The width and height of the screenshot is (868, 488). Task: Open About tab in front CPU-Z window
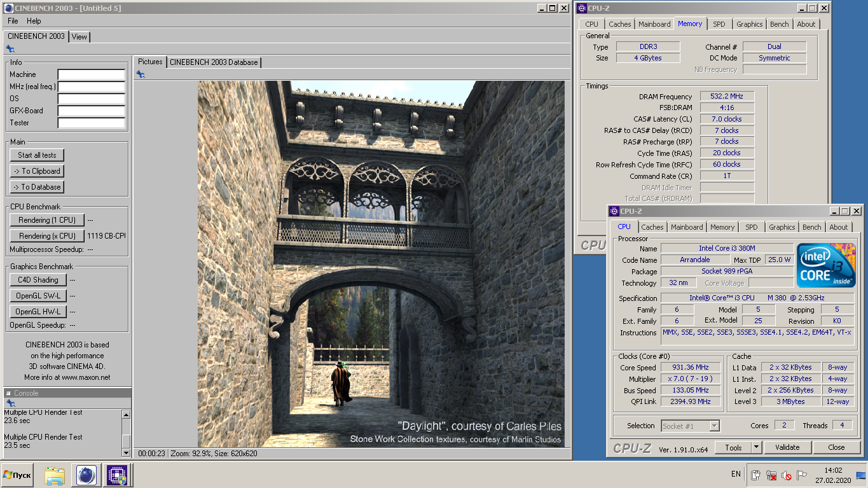click(839, 227)
